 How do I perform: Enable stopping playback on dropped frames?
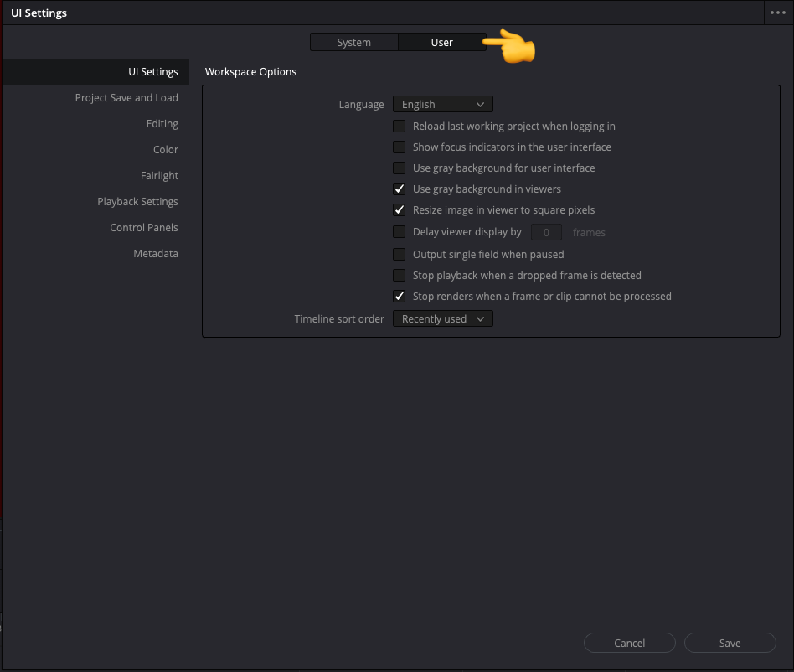(x=399, y=275)
